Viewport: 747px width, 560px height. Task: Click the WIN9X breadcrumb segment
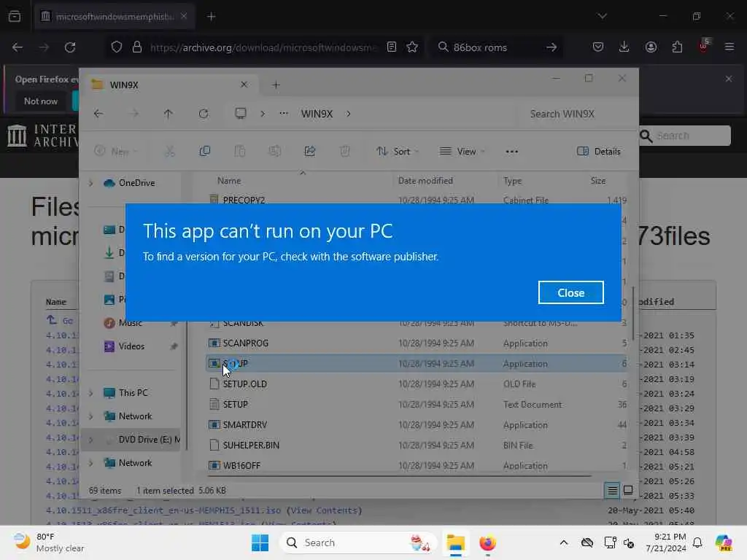point(317,114)
